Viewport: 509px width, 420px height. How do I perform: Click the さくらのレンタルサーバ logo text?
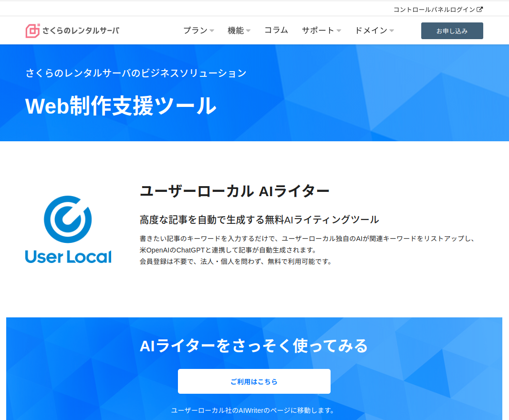tap(81, 31)
